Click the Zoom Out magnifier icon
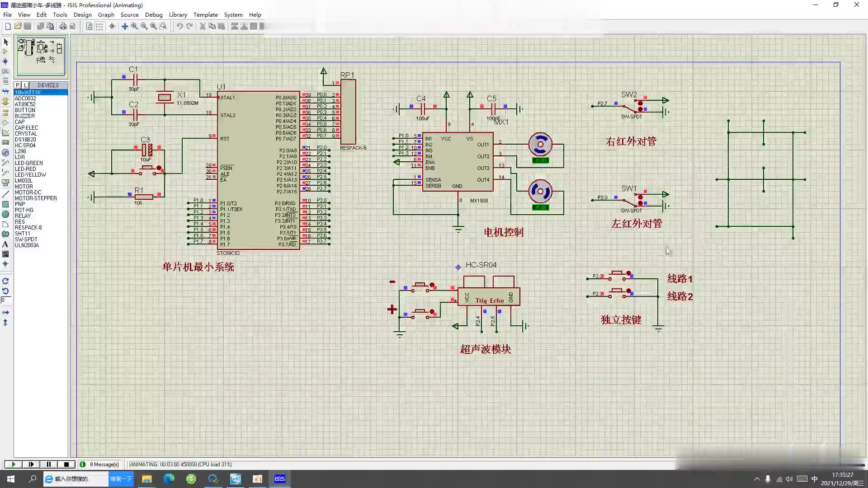868x488 pixels. point(144,26)
